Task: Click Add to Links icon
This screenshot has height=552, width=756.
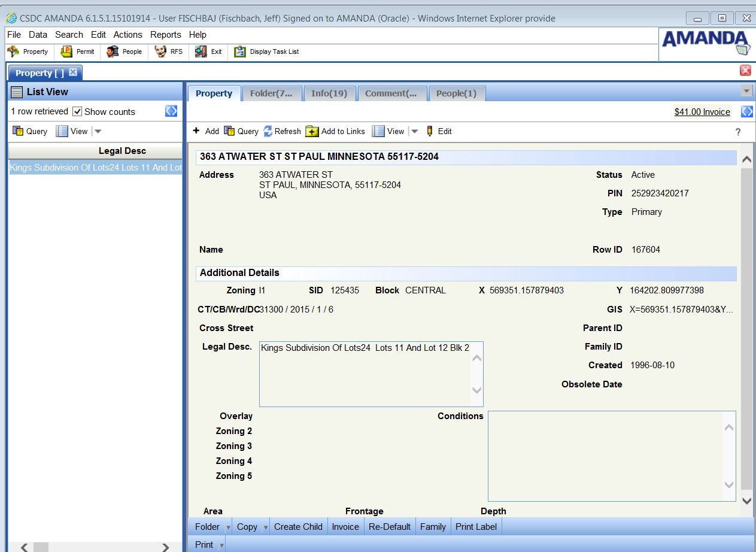Action: click(312, 132)
